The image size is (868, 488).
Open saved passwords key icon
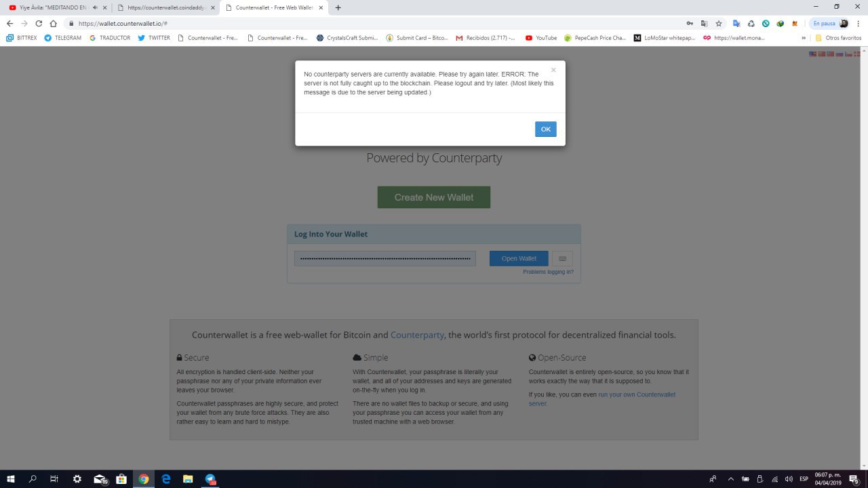[x=690, y=23]
